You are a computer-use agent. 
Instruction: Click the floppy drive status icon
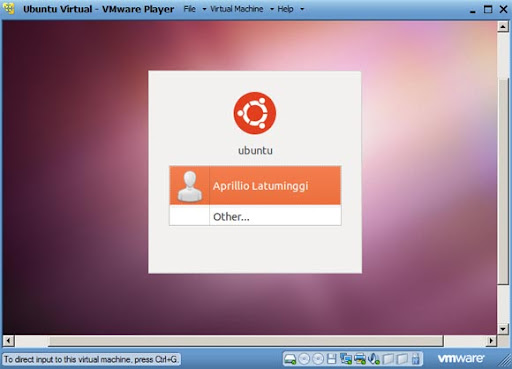pyautogui.click(x=332, y=359)
